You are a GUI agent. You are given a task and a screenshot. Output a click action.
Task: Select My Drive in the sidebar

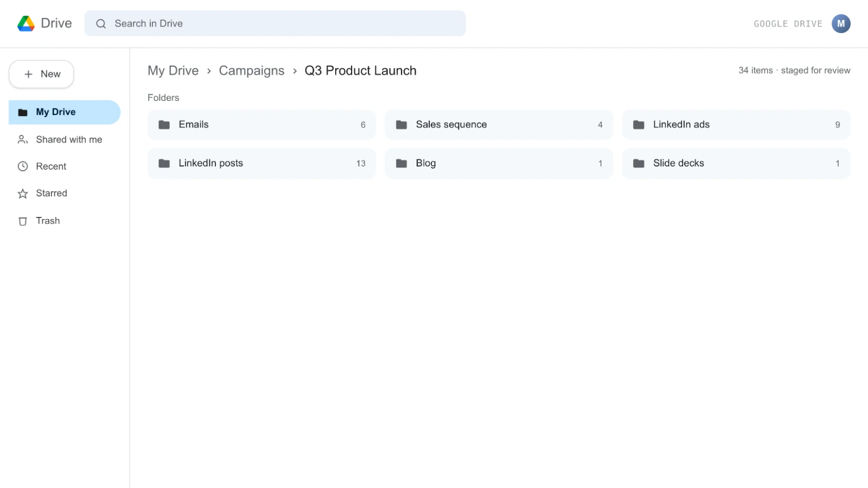coord(65,112)
